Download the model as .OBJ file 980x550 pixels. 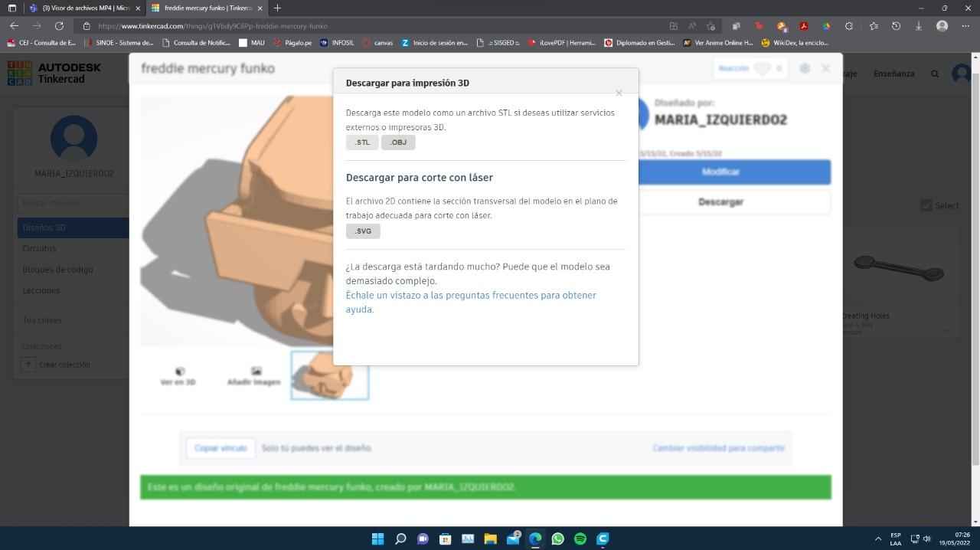click(x=398, y=142)
